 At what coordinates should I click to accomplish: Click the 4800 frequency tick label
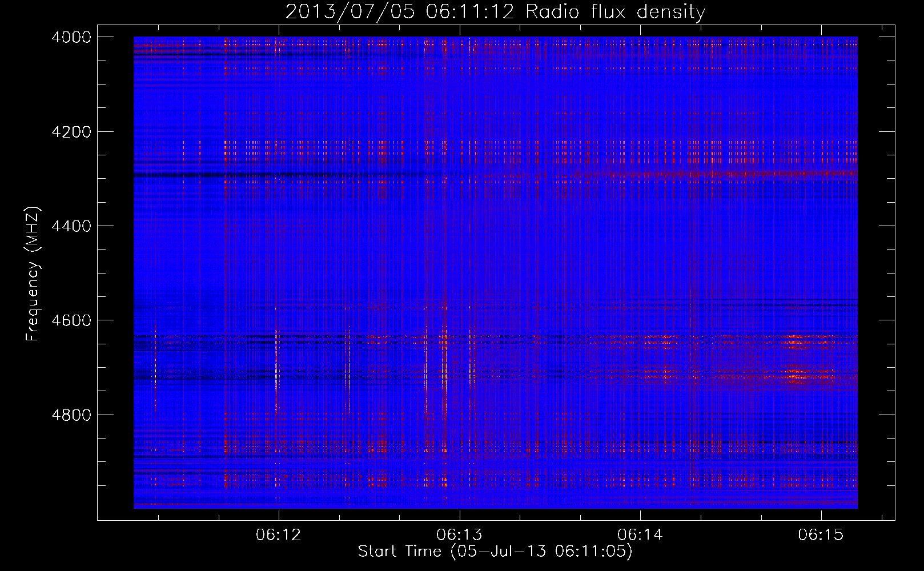pyautogui.click(x=71, y=415)
